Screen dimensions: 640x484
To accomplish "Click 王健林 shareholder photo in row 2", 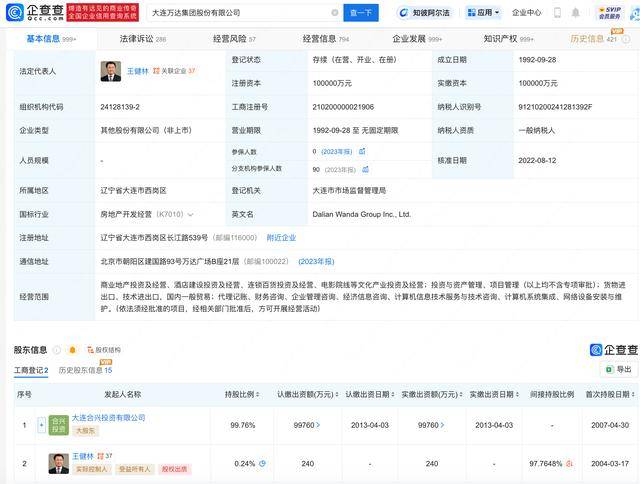I will [59, 463].
